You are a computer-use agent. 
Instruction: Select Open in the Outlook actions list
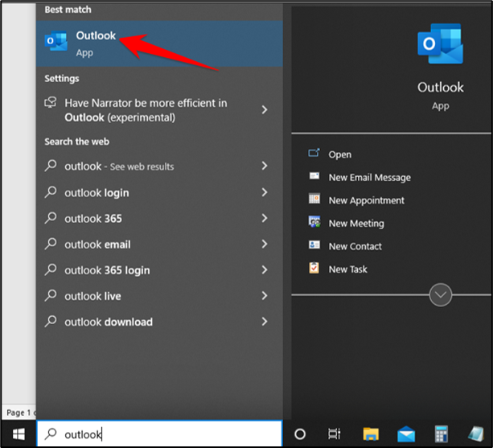click(x=339, y=154)
